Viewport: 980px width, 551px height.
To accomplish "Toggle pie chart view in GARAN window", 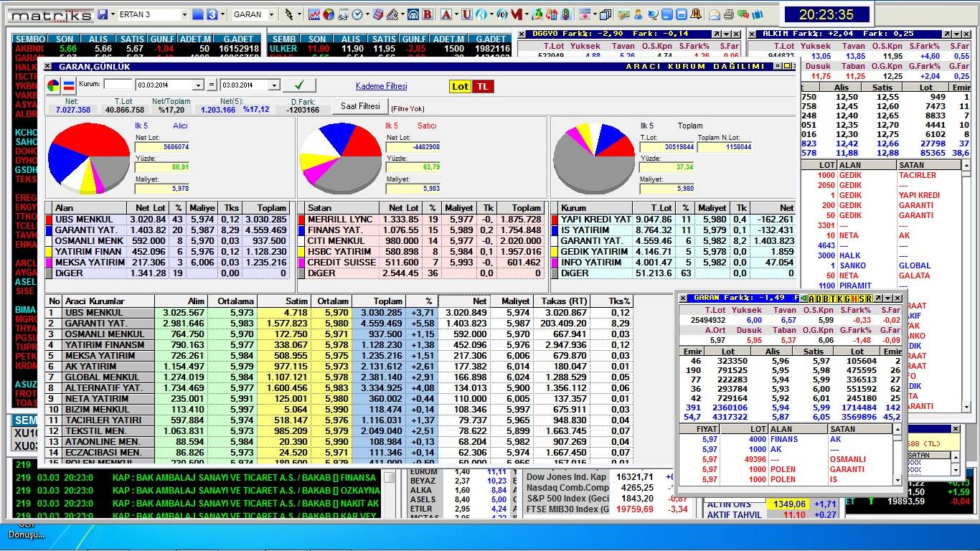I will [54, 86].
